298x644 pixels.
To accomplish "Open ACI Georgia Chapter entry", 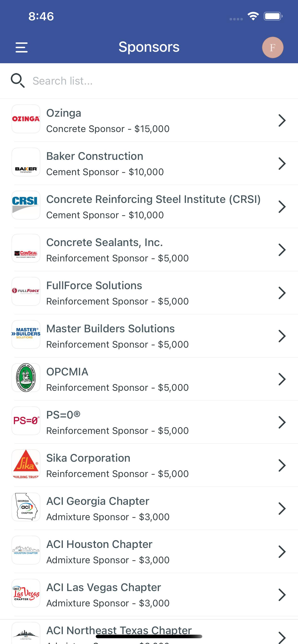I will 149,508.
